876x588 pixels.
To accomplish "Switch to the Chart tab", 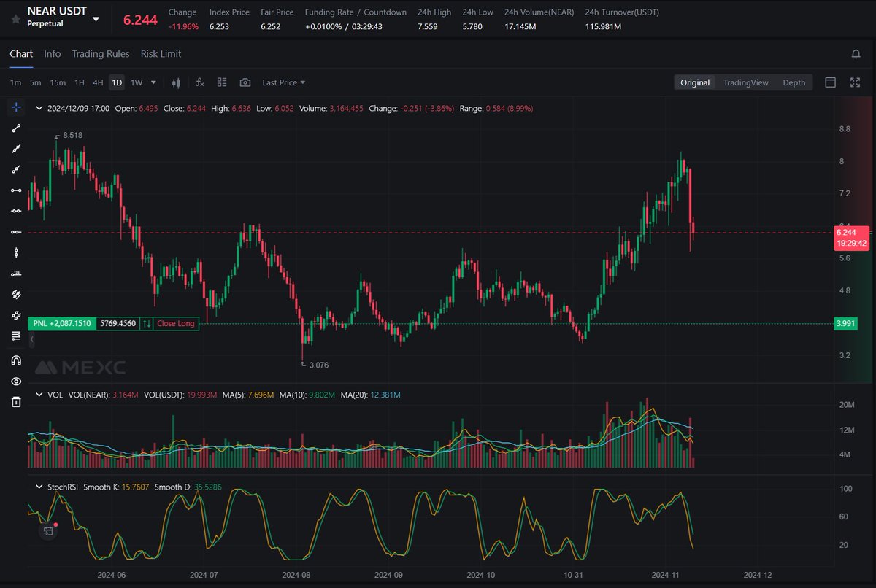I will pyautogui.click(x=21, y=54).
